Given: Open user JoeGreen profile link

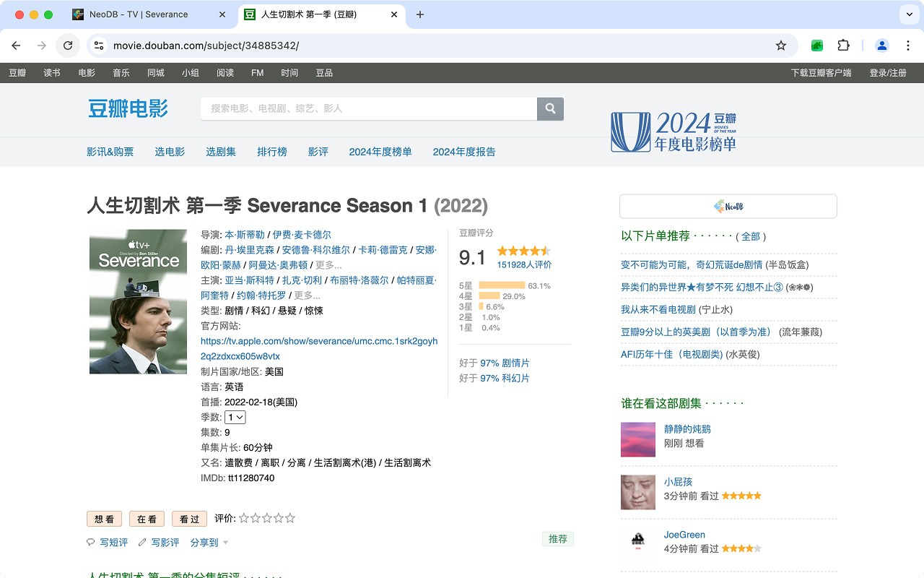Looking at the screenshot, I should point(684,535).
